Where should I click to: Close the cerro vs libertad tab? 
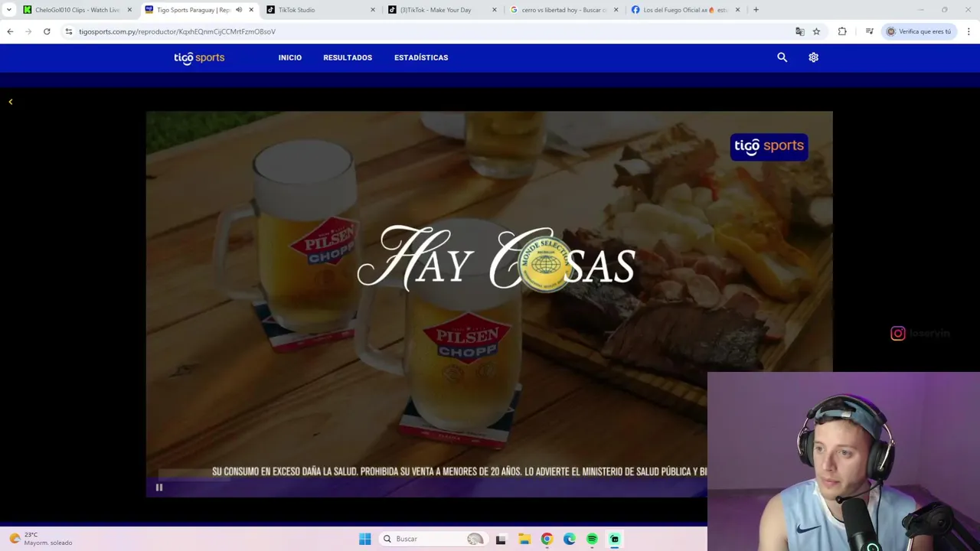point(616,10)
